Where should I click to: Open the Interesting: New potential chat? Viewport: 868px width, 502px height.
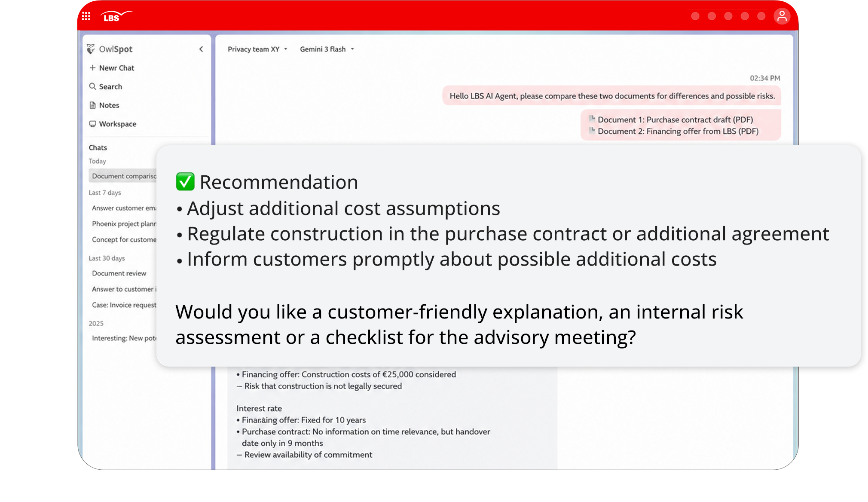(x=124, y=338)
